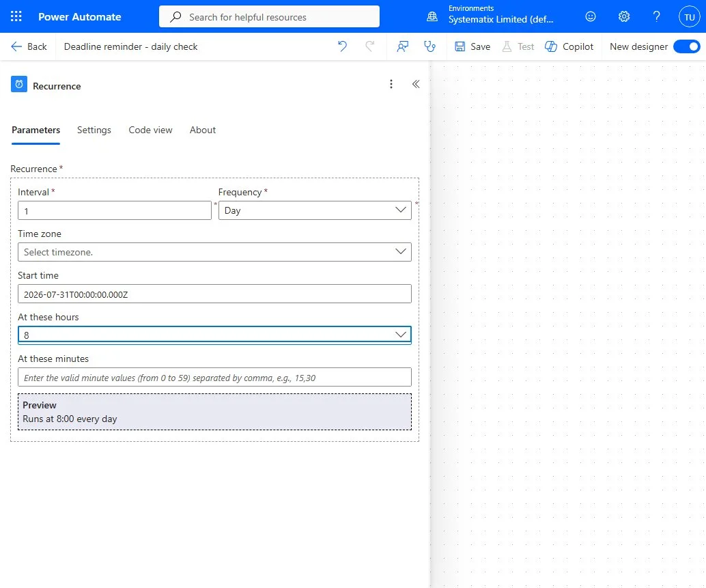
Task: Click the At these minutes input field
Action: 214,377
